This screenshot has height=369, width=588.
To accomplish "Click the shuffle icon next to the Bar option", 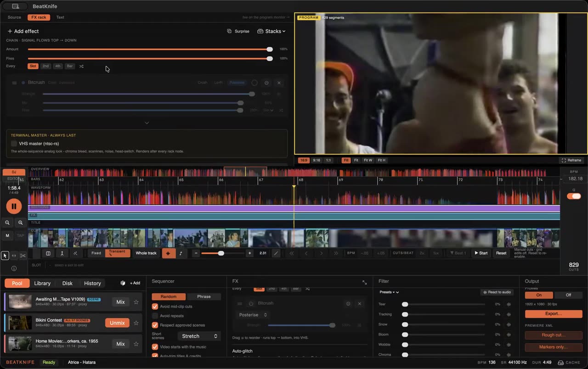I will pyautogui.click(x=81, y=66).
